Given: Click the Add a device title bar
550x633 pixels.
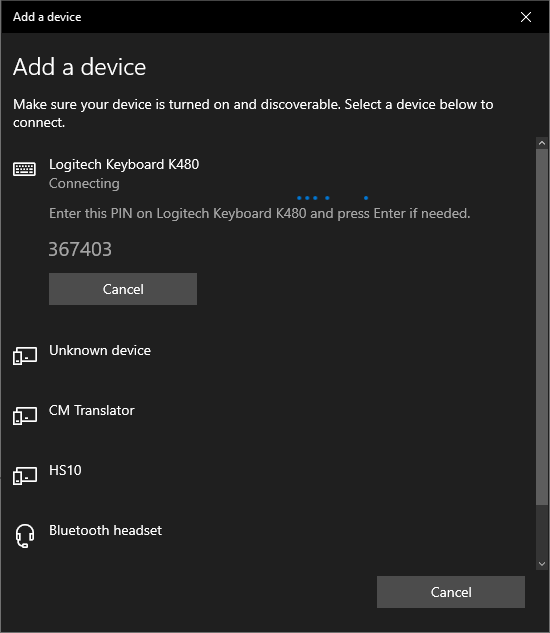Looking at the screenshot, I should (x=258, y=17).
